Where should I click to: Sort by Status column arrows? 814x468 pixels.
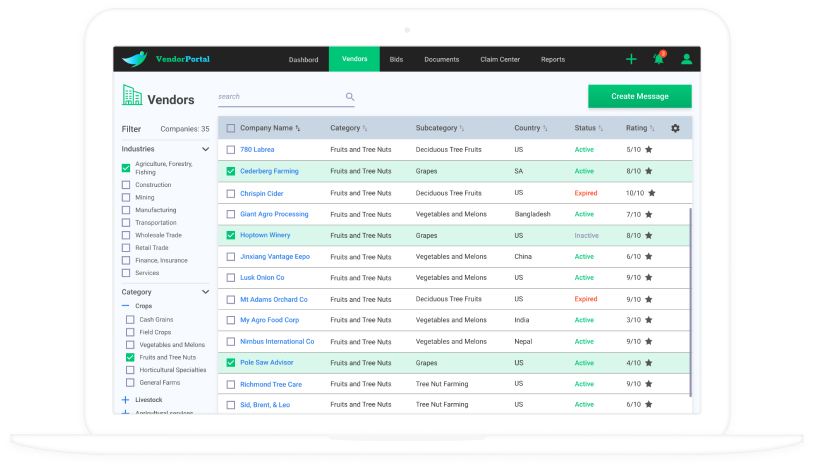601,128
